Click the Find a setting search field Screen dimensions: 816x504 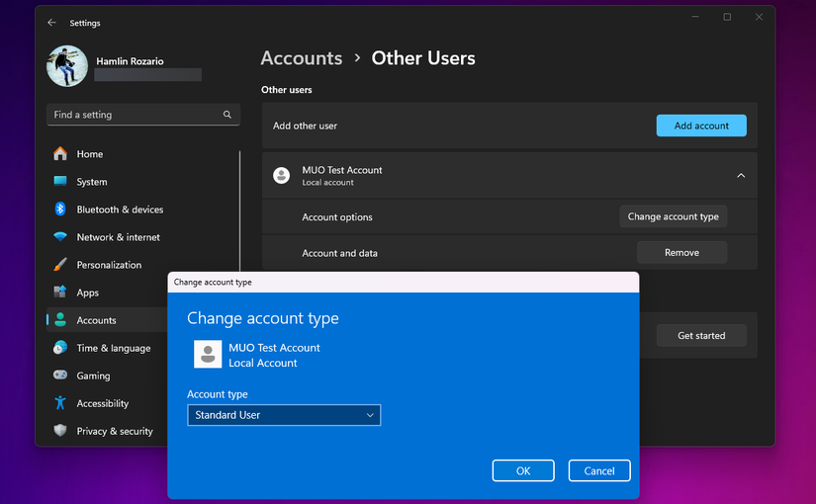click(143, 115)
